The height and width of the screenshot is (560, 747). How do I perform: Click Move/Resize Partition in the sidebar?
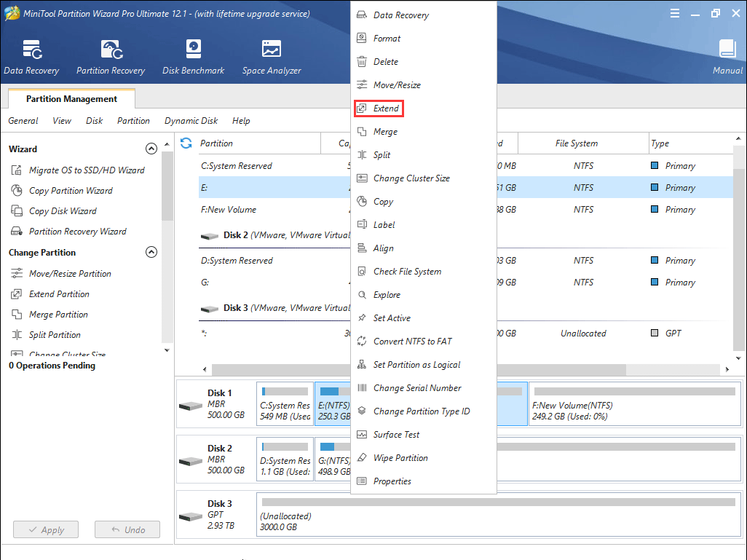coord(61,274)
